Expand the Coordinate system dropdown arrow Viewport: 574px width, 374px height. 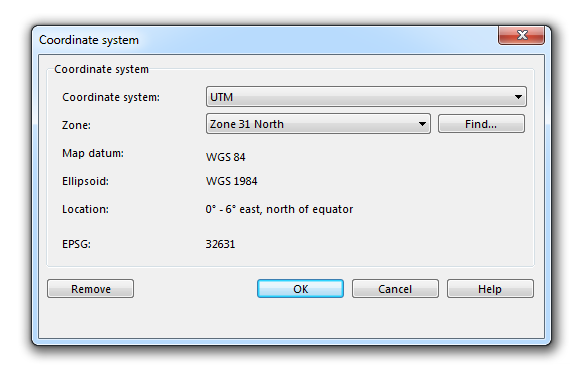coord(518,97)
